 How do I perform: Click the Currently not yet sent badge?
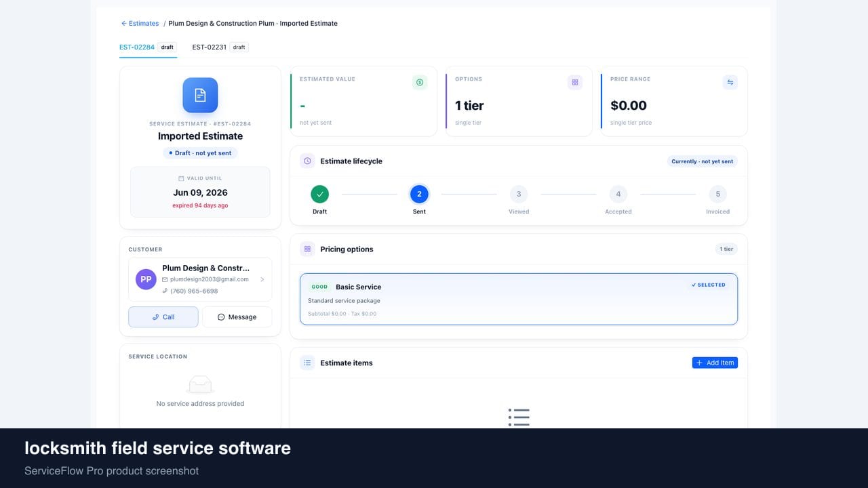(x=703, y=161)
